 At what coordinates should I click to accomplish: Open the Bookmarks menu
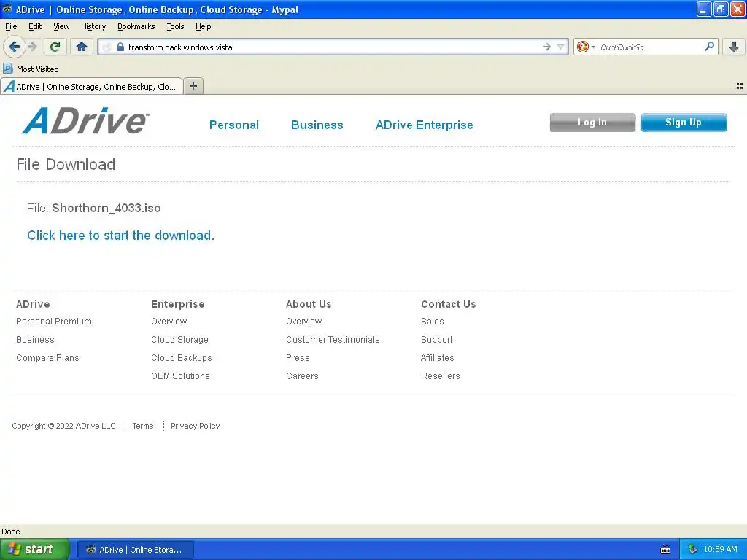(136, 26)
